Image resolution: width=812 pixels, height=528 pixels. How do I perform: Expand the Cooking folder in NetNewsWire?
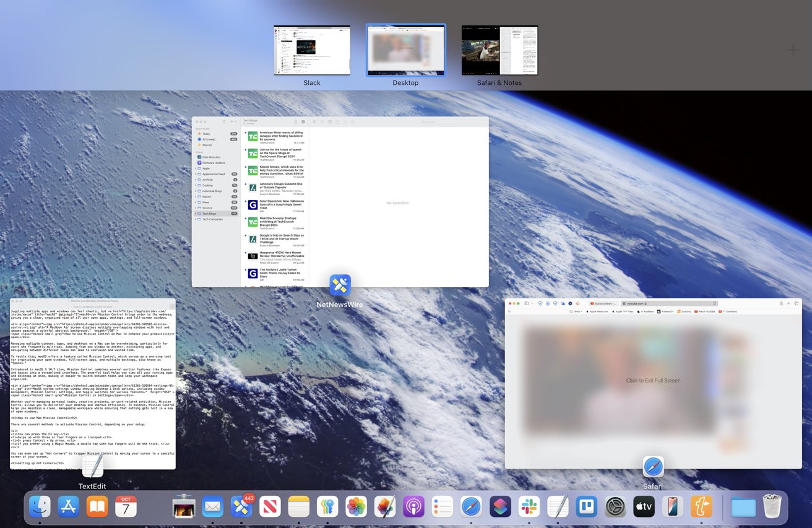(196, 185)
